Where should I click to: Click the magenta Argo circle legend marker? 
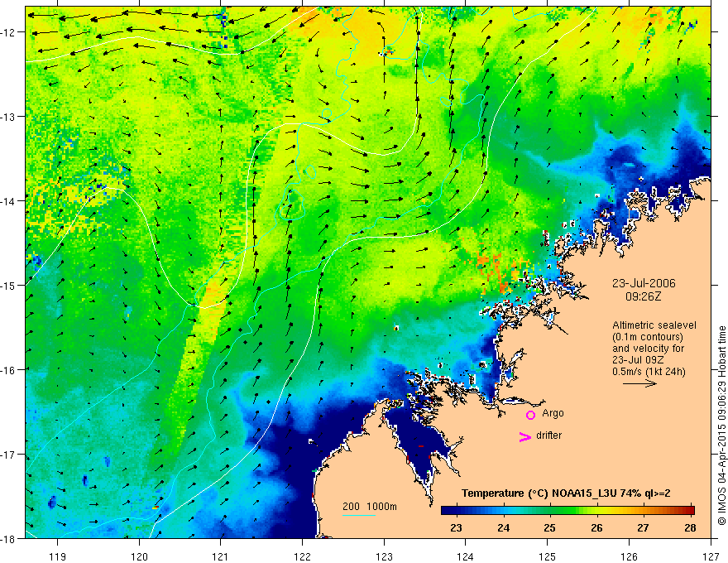tap(530, 415)
